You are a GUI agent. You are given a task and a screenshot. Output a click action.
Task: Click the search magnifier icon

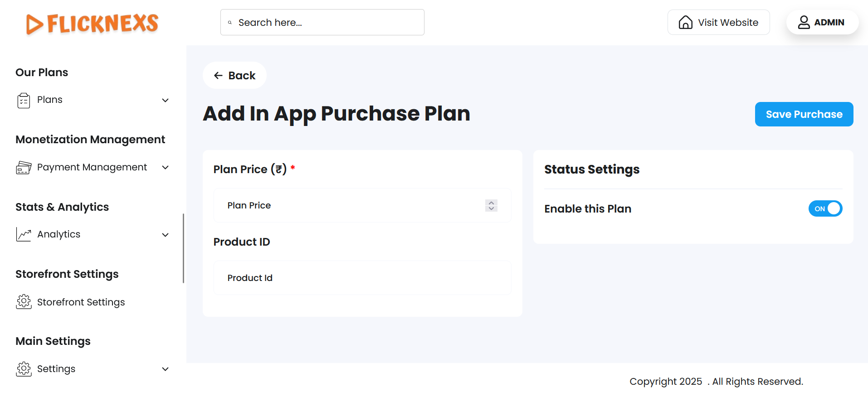pyautogui.click(x=230, y=23)
